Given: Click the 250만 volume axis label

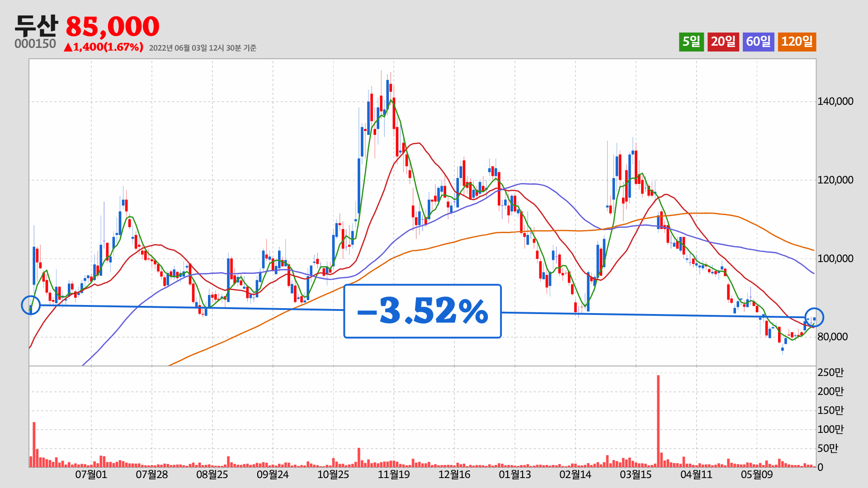Looking at the screenshot, I should [830, 372].
